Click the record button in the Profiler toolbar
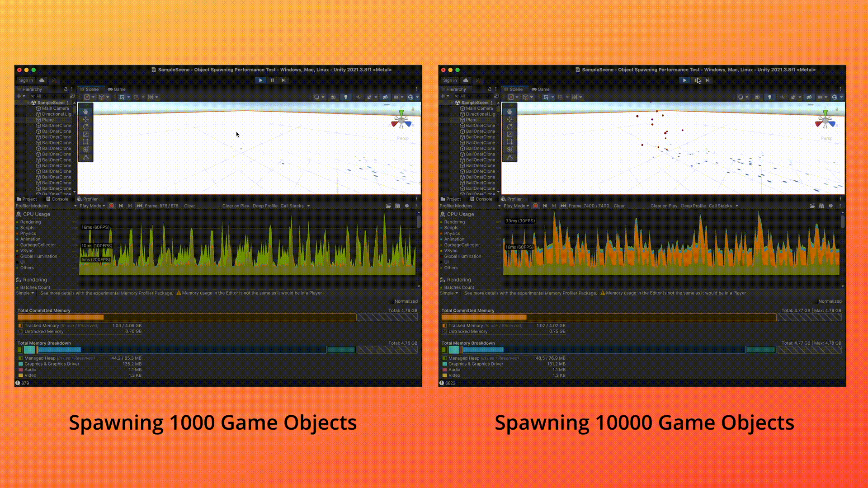This screenshot has height=488, width=868. (x=112, y=206)
